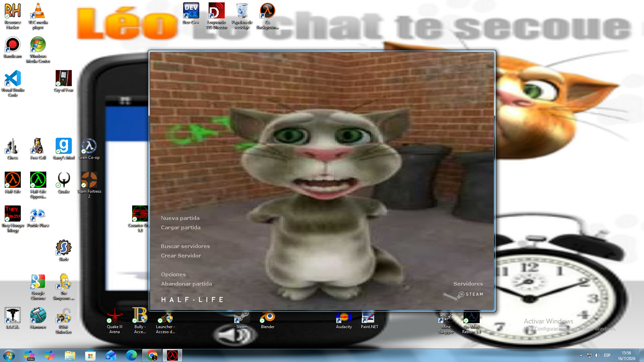Open File Explorer from the taskbar

(x=70, y=355)
